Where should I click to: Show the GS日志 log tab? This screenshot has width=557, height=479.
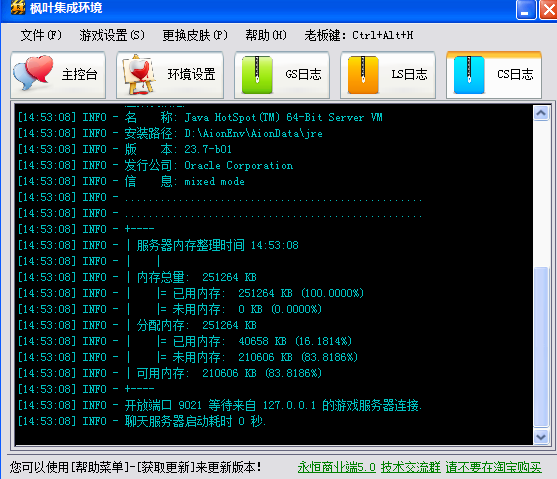click(x=282, y=75)
